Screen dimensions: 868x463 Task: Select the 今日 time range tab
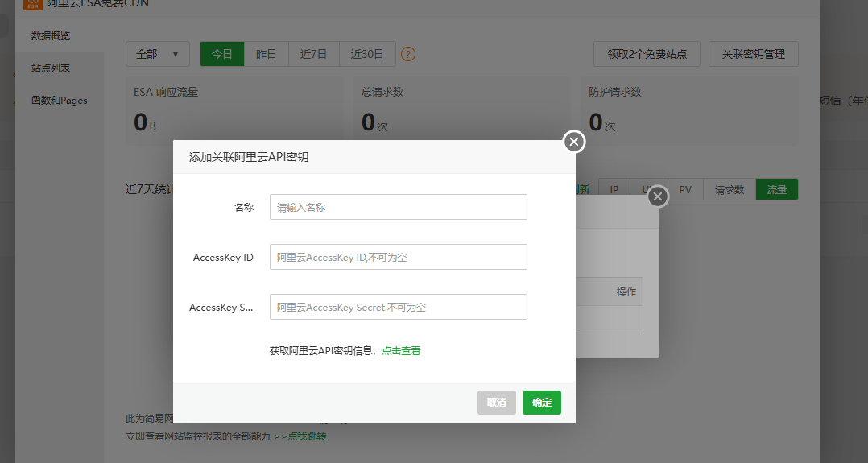pyautogui.click(x=222, y=54)
